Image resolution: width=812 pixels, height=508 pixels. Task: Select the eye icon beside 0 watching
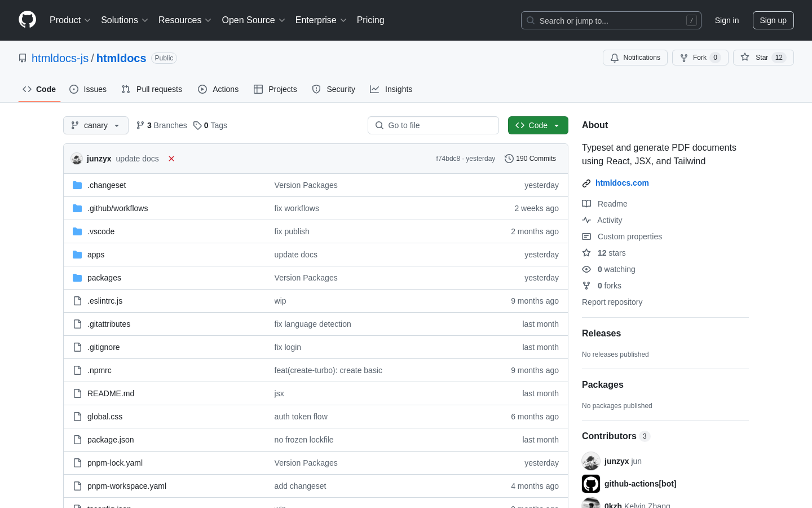click(x=586, y=269)
